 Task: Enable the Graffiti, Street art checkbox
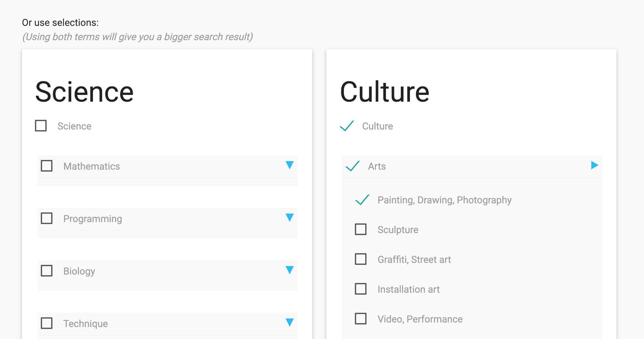point(361,259)
